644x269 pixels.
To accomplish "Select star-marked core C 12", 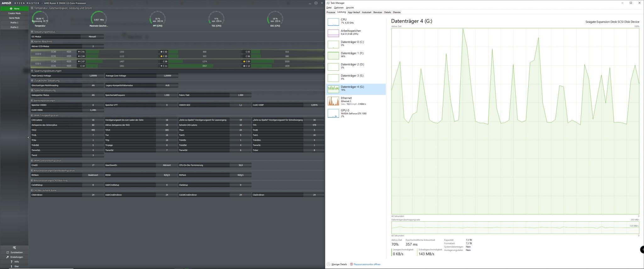I will (x=247, y=66).
